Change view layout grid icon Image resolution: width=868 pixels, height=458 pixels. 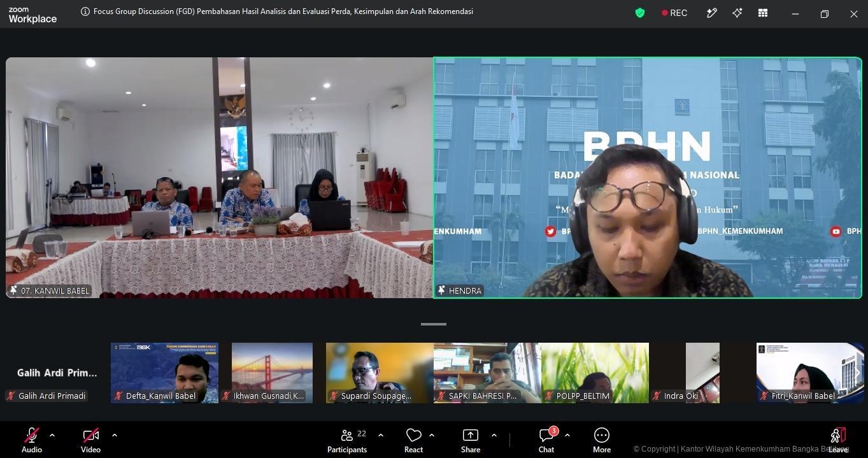click(763, 13)
